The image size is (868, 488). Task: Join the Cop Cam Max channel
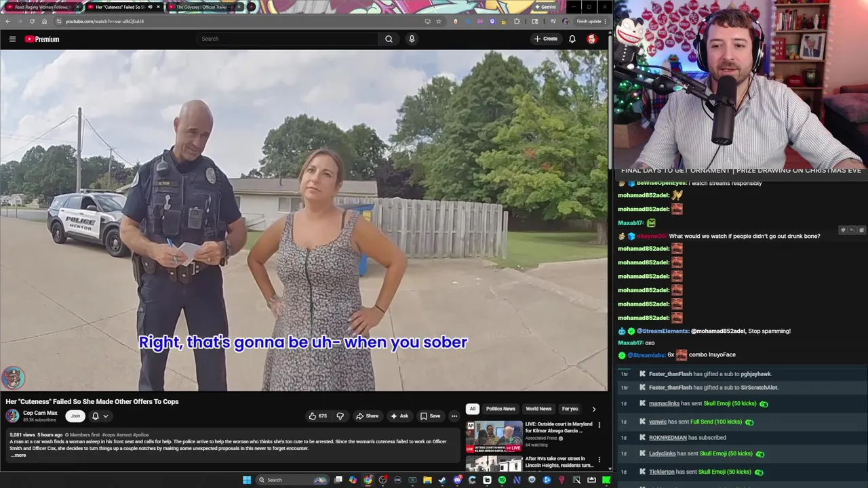(75, 415)
